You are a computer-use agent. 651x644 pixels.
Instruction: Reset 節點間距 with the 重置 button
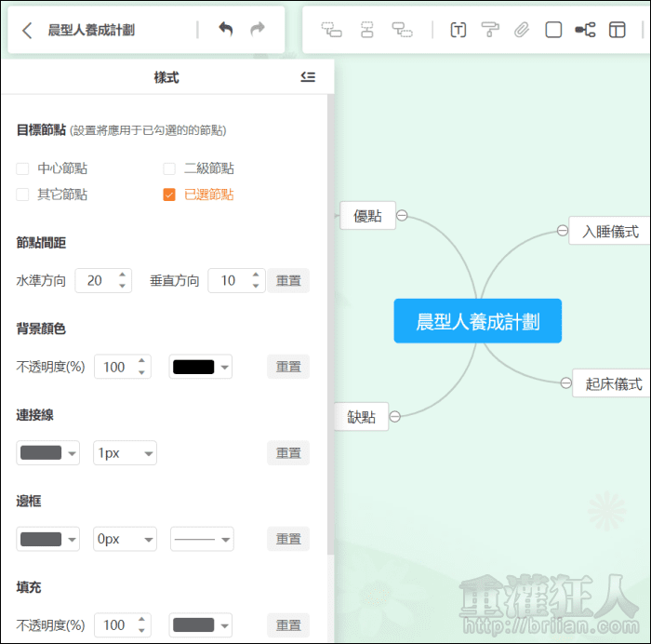point(288,281)
